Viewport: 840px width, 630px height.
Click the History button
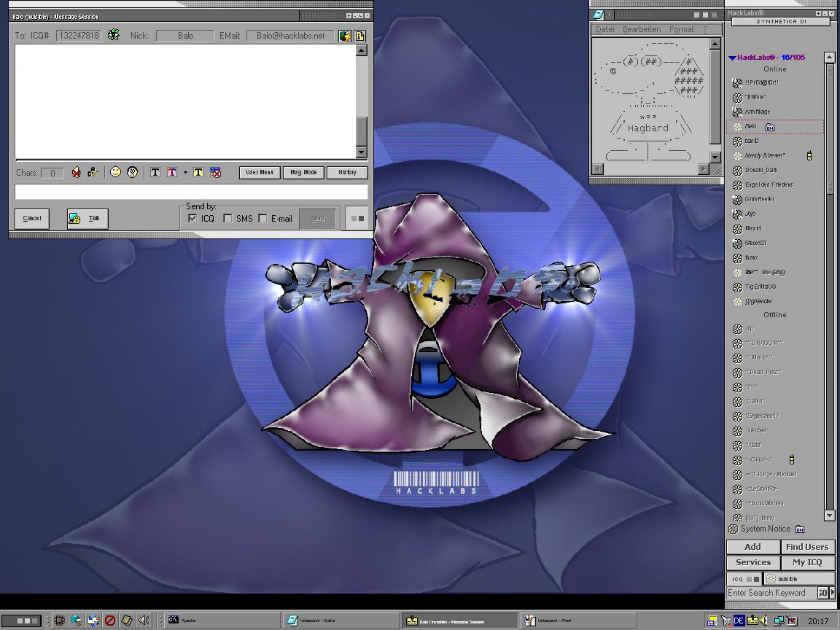tap(347, 173)
